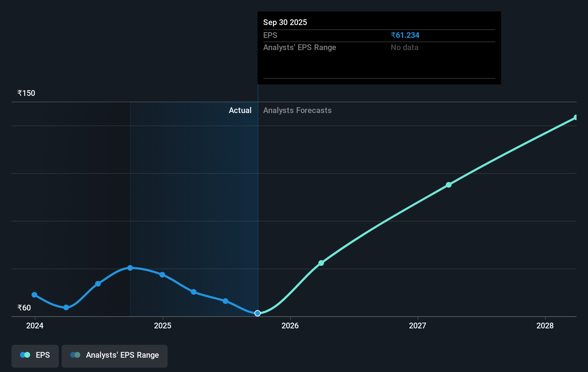Click the 2028 x-axis label

[x=545, y=325]
